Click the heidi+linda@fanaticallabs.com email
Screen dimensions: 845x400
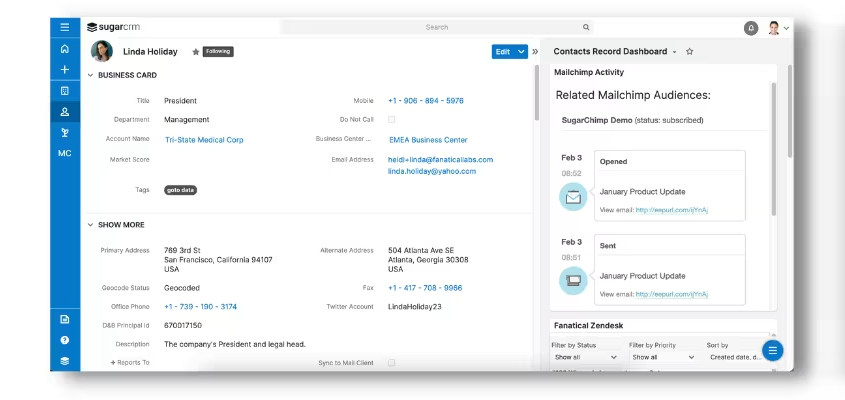pyautogui.click(x=440, y=160)
